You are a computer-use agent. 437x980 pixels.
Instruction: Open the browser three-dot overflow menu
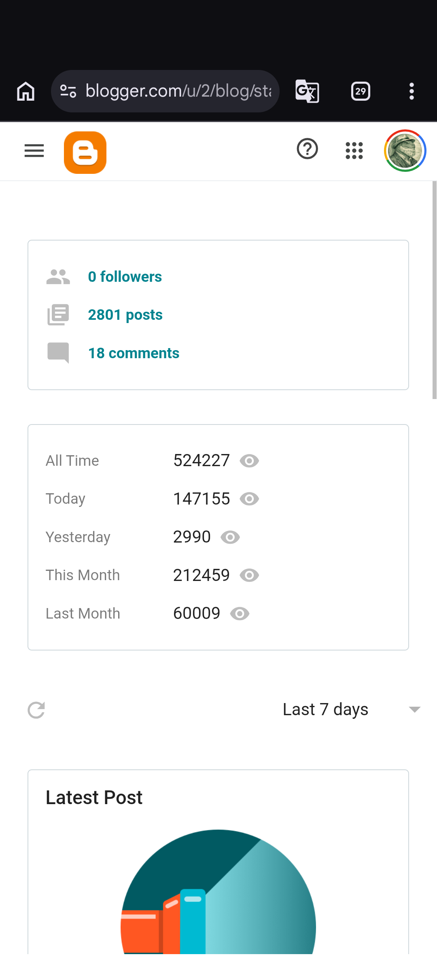click(412, 91)
